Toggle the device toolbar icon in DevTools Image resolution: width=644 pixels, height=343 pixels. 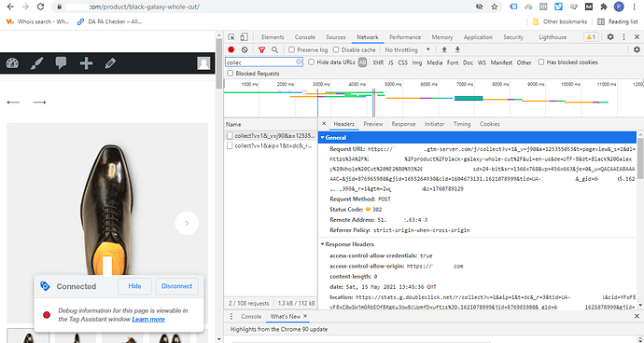click(244, 37)
